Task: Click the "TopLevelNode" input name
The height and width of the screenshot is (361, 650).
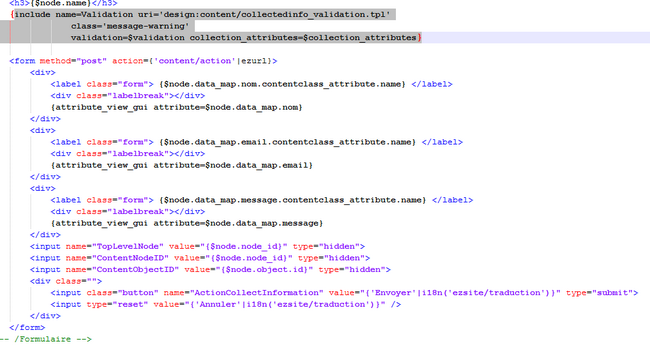Action: [128, 247]
